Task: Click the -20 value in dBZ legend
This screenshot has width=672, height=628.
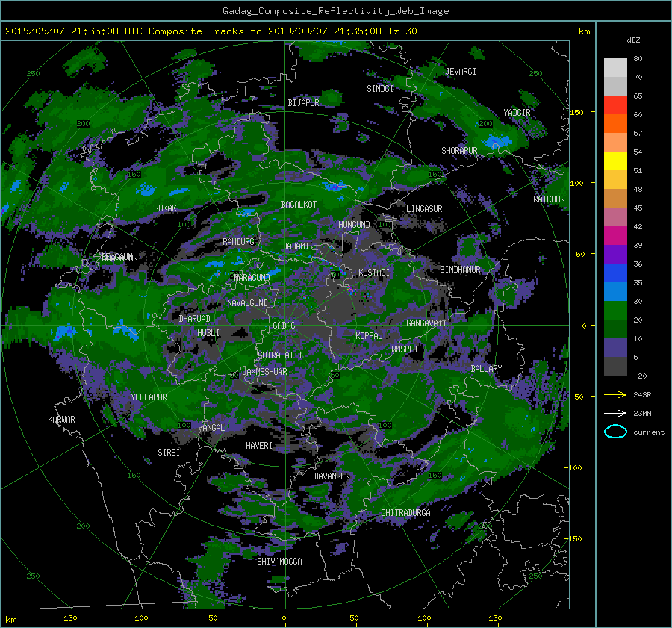Action: pyautogui.click(x=640, y=376)
